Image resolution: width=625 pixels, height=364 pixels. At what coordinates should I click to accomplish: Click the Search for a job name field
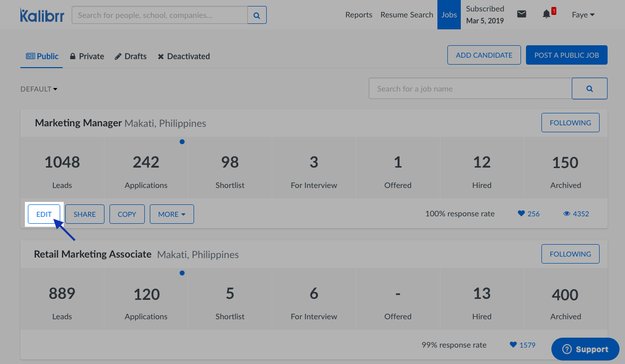(470, 89)
